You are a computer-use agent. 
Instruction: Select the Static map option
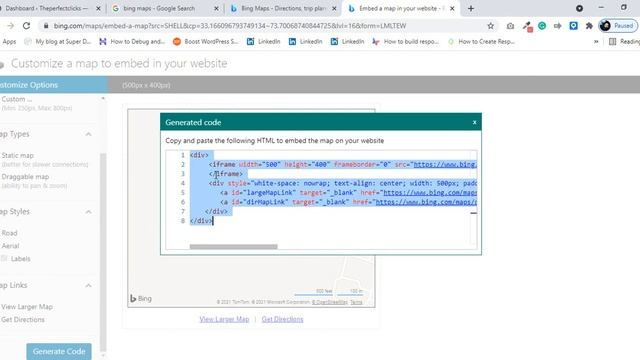click(18, 156)
